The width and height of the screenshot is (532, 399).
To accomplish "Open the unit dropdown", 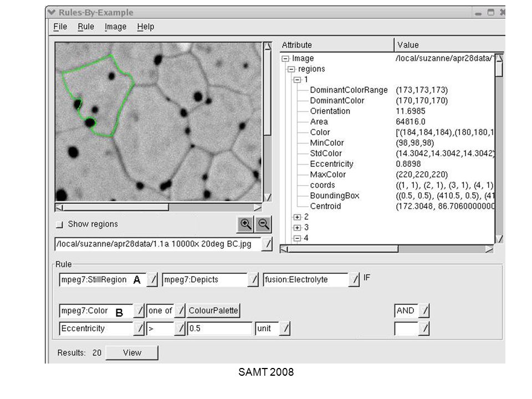I will 285,328.
